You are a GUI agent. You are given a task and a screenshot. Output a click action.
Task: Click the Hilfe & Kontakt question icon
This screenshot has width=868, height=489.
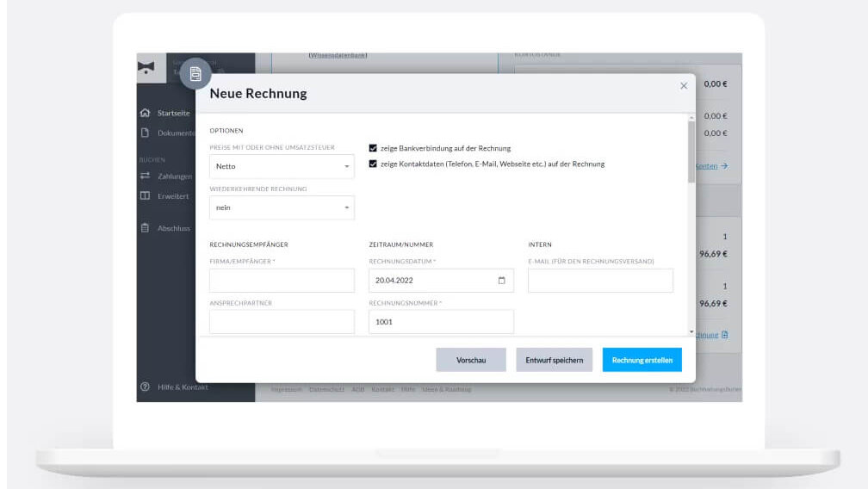click(x=146, y=387)
